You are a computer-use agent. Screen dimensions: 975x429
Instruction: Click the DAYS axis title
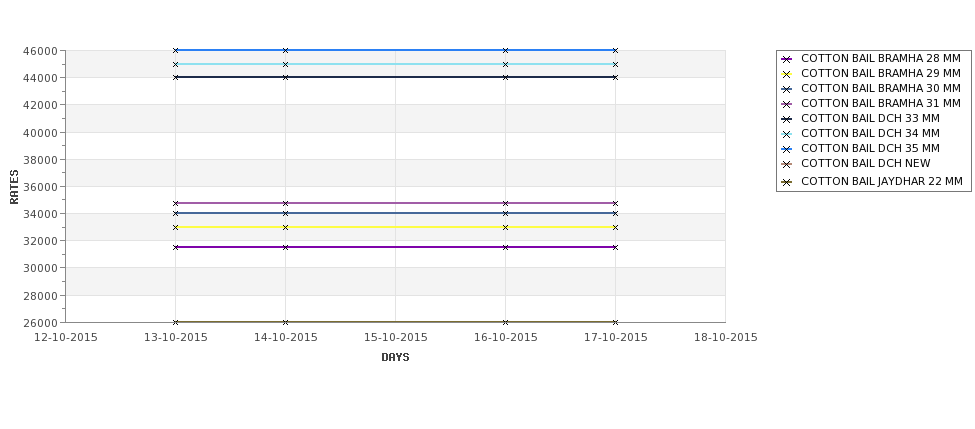pyautogui.click(x=395, y=357)
